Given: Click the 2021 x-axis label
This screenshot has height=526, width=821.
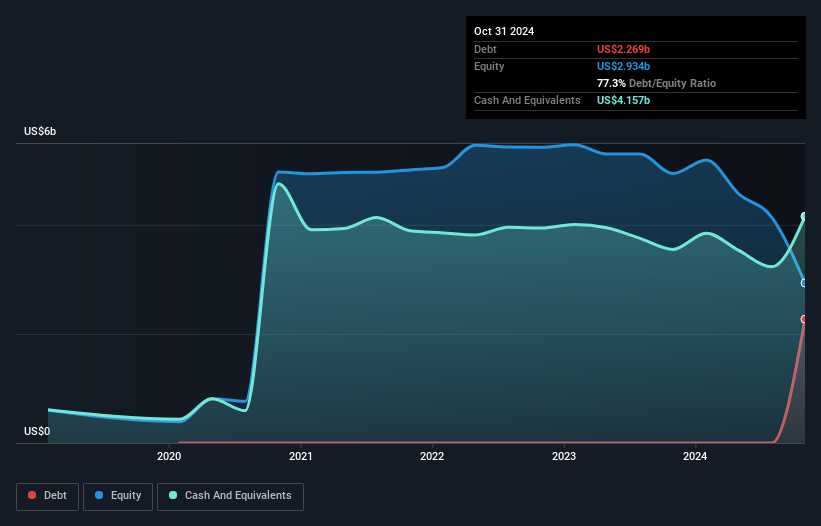Looking at the screenshot, I should coord(301,456).
